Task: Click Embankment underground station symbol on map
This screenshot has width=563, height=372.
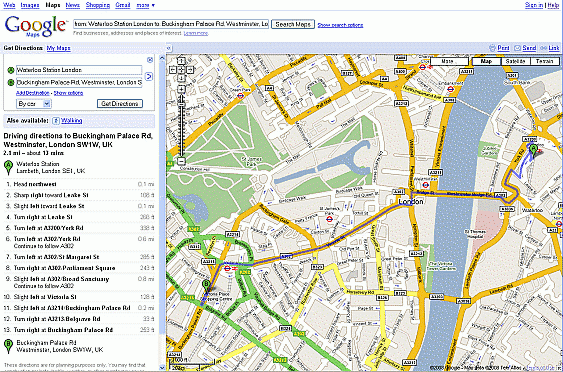Action: (451, 90)
